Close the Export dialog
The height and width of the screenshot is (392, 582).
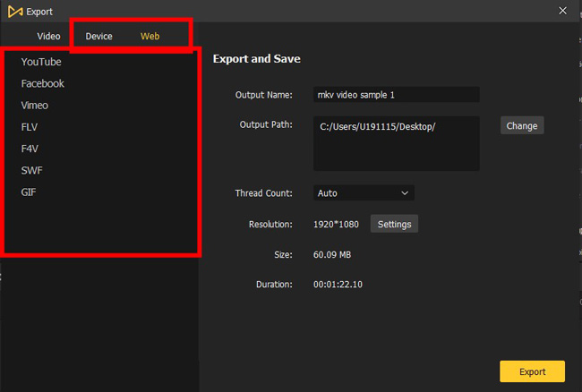pyautogui.click(x=562, y=11)
